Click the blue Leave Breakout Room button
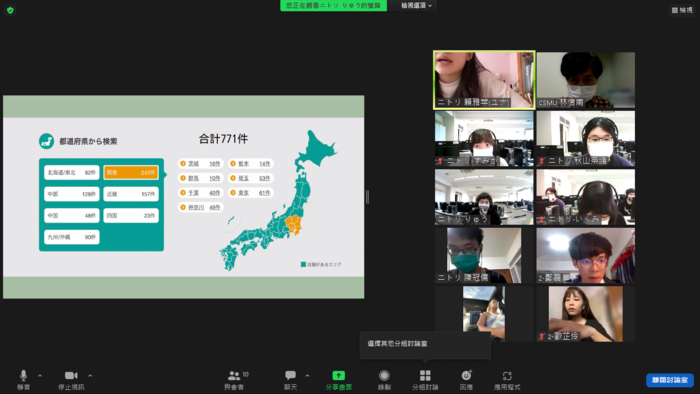The height and width of the screenshot is (394, 700). 670,380
